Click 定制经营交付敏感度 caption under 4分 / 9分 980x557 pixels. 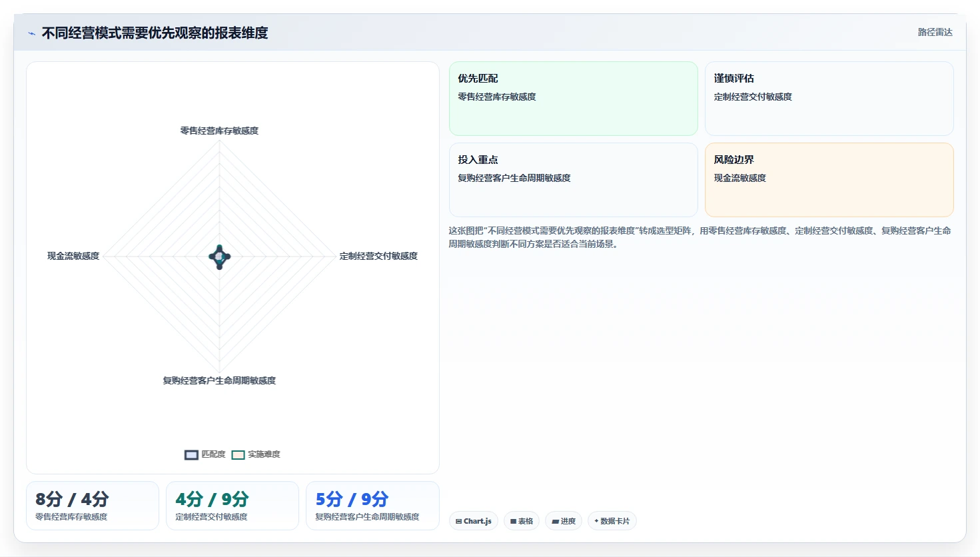(x=211, y=517)
